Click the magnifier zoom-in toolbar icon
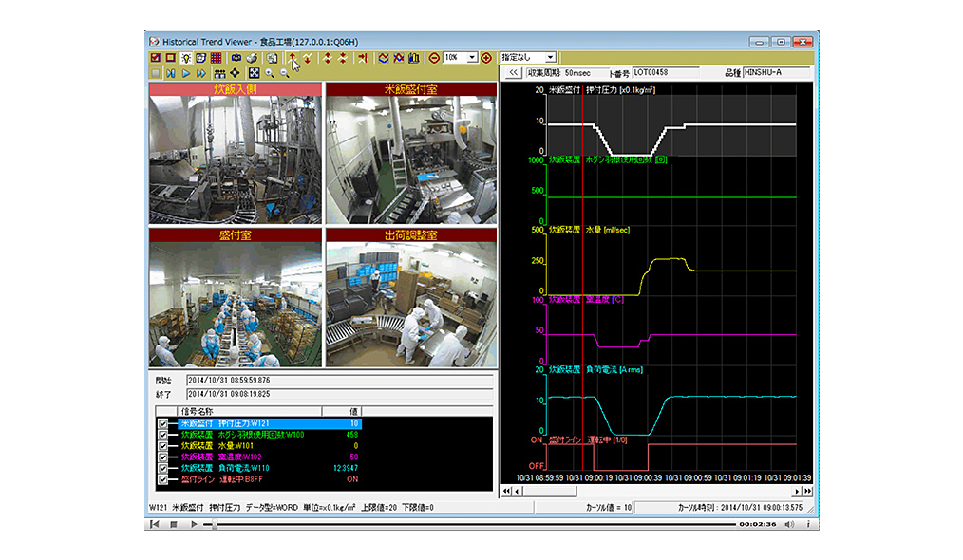963x560 pixels. [270, 73]
